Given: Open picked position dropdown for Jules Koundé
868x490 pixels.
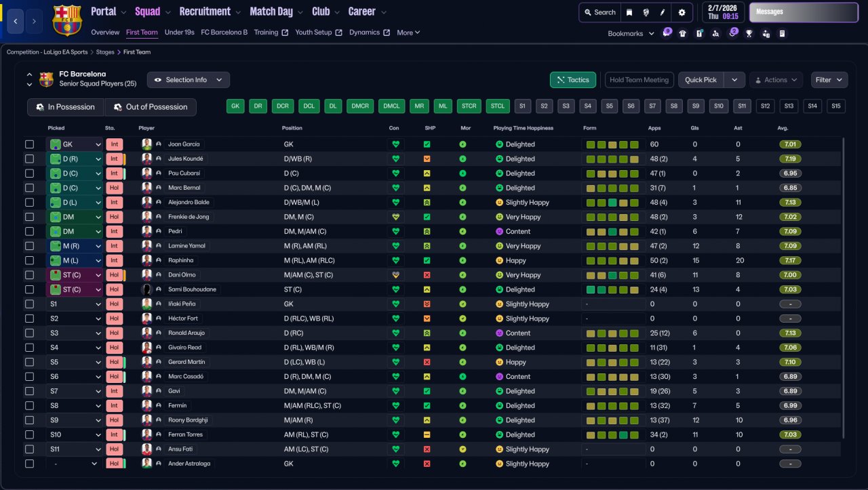Looking at the screenshot, I should [x=75, y=159].
